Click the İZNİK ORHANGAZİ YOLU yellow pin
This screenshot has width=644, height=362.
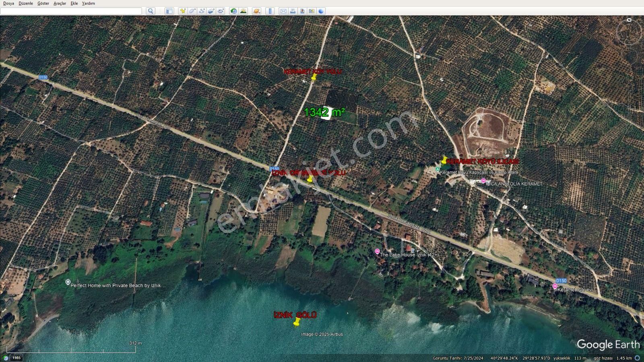pyautogui.click(x=310, y=179)
